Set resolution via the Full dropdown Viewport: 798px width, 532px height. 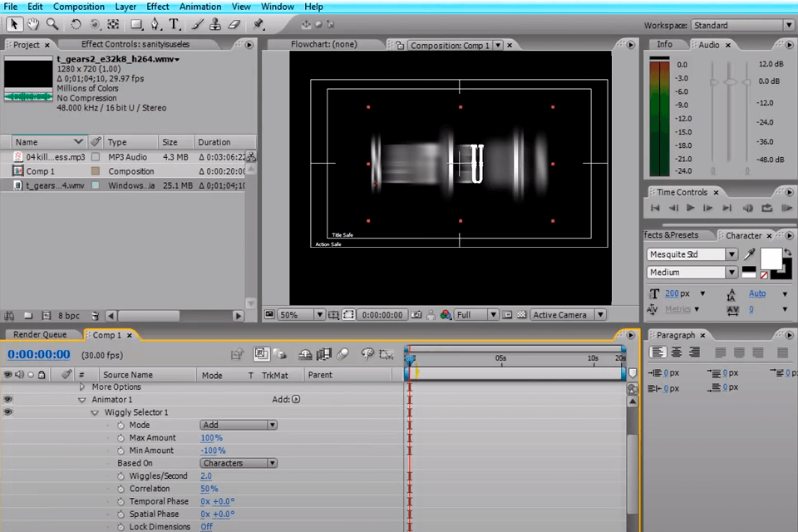pos(475,314)
